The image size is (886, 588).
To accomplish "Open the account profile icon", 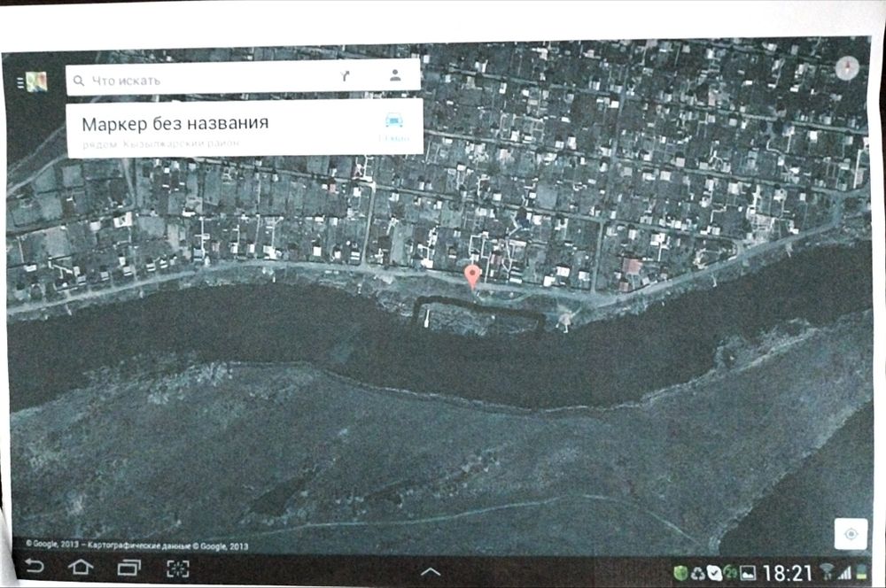I will click(395, 74).
